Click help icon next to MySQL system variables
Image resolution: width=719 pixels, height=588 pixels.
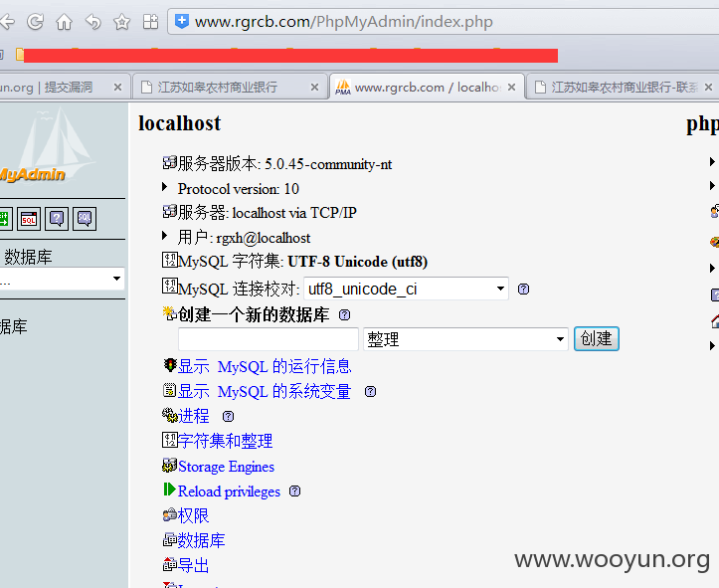370,391
